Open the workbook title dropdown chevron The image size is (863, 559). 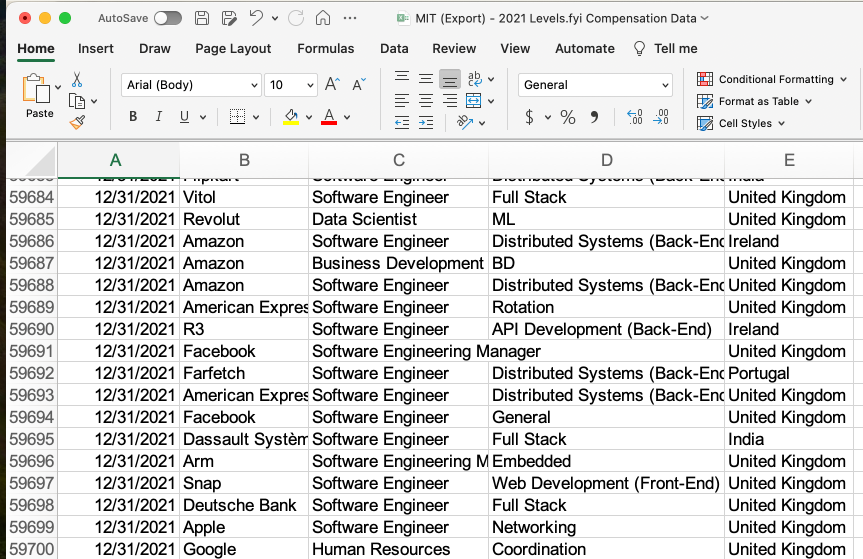[704, 18]
